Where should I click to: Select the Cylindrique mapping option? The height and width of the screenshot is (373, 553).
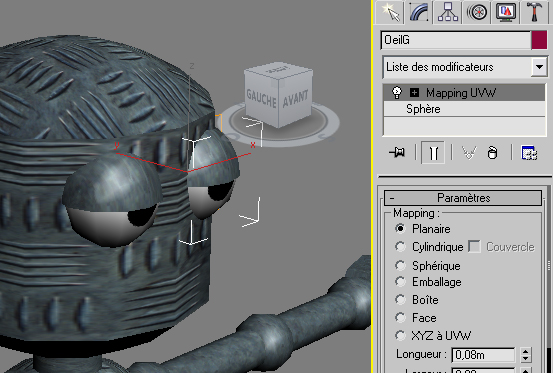[401, 247]
